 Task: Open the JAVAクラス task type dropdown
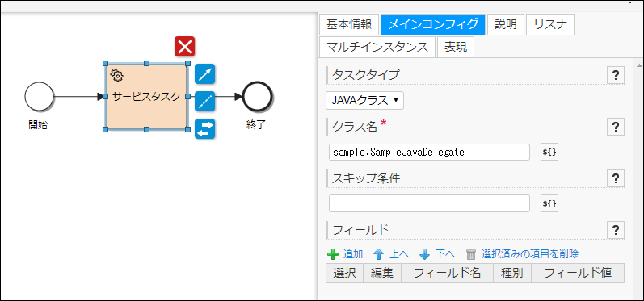click(364, 101)
